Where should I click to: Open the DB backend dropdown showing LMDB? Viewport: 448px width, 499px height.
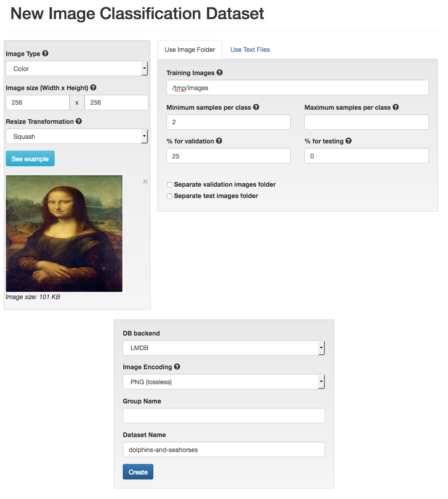[x=224, y=348]
